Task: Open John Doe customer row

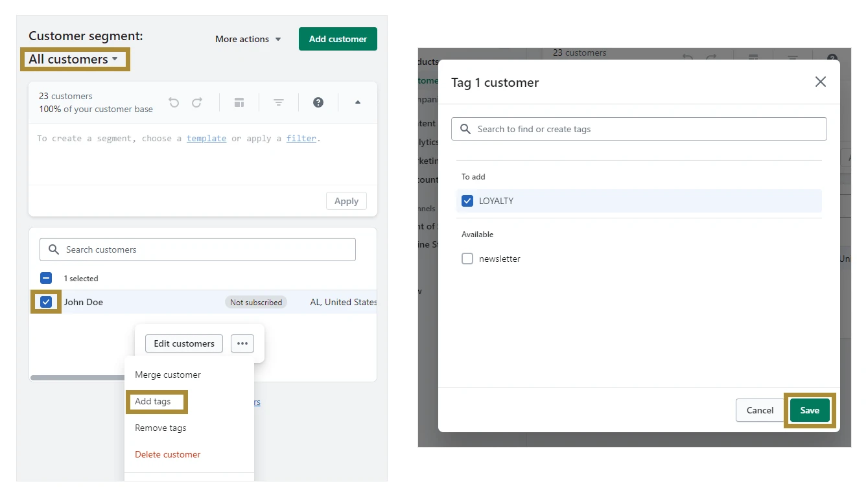Action: [203, 302]
